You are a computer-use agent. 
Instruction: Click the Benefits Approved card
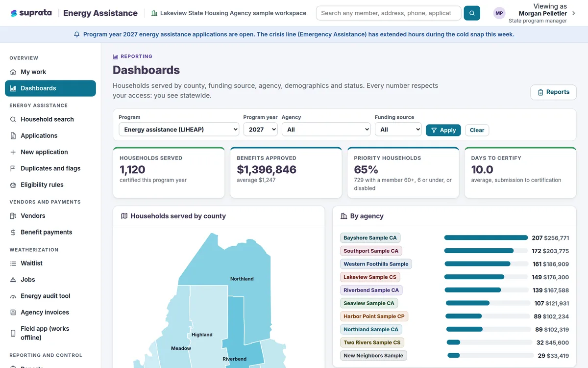[x=286, y=173]
